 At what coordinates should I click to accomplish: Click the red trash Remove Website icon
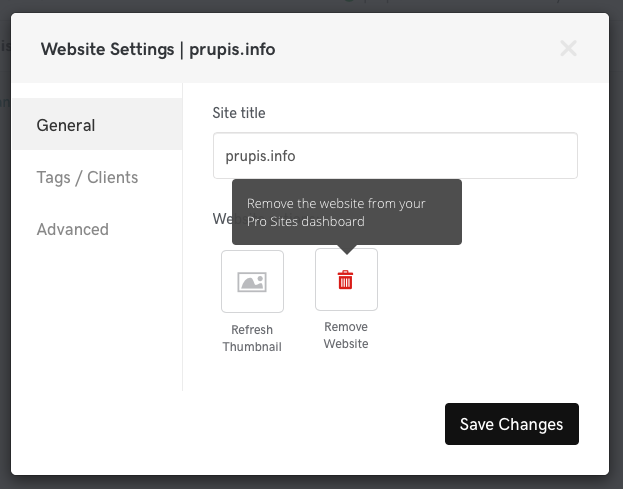click(346, 280)
